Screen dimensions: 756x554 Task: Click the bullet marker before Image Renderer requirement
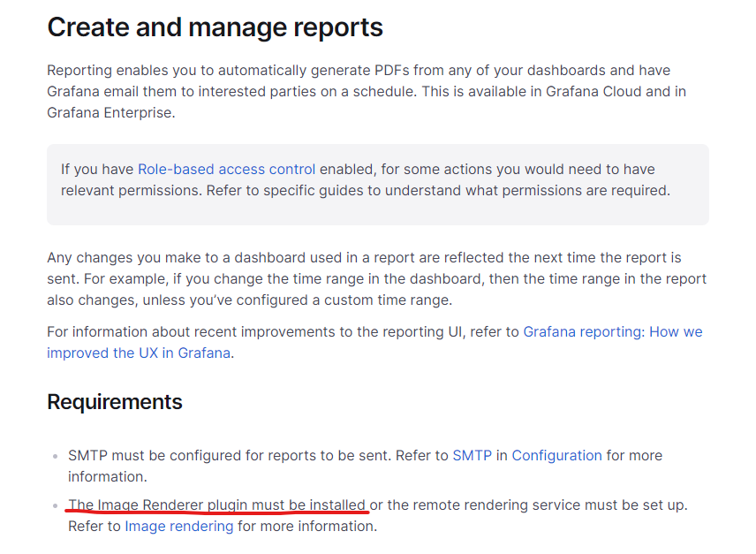(55, 505)
